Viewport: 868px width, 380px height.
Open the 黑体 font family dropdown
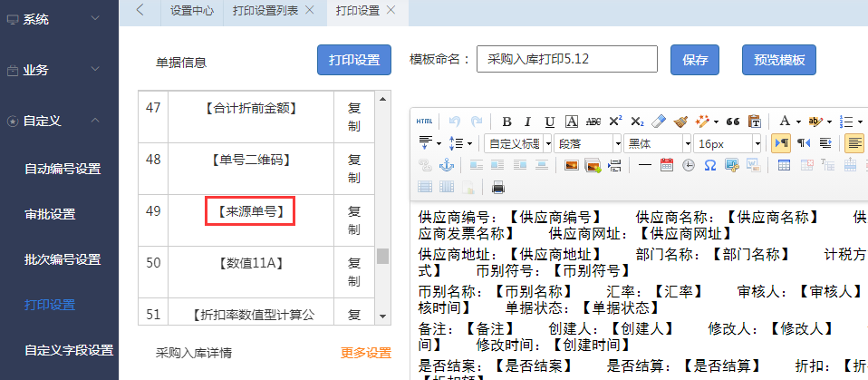point(658,143)
